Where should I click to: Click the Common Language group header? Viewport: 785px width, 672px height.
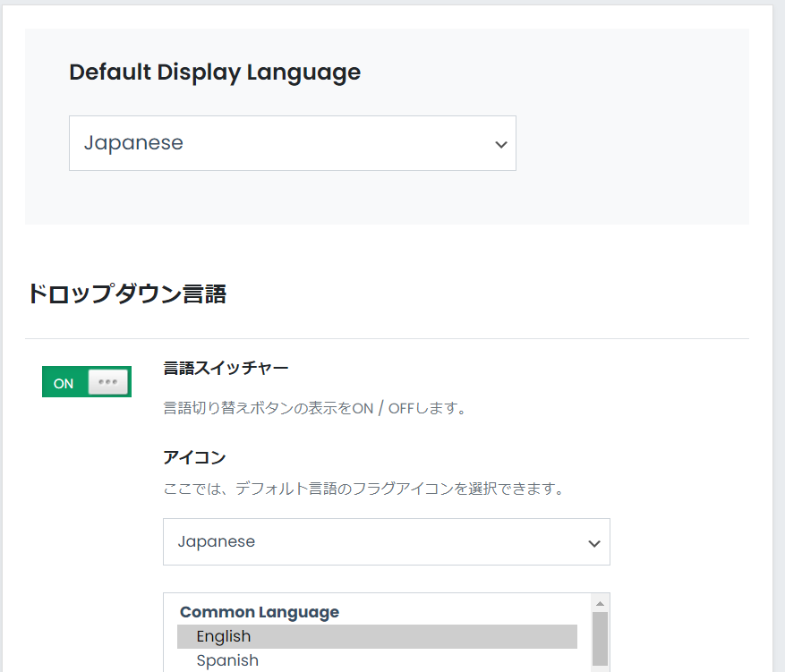(260, 612)
